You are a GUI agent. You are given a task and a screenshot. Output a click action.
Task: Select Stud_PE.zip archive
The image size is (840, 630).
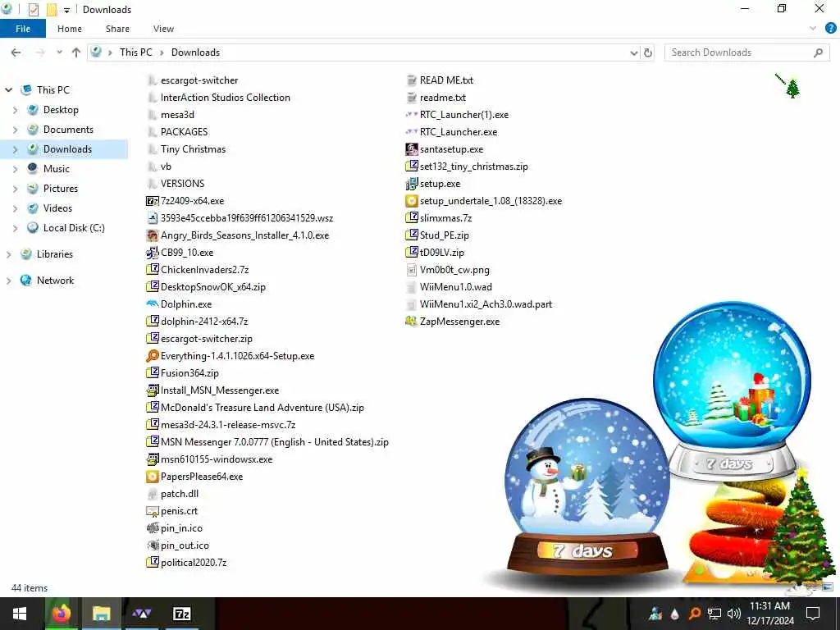tap(444, 235)
